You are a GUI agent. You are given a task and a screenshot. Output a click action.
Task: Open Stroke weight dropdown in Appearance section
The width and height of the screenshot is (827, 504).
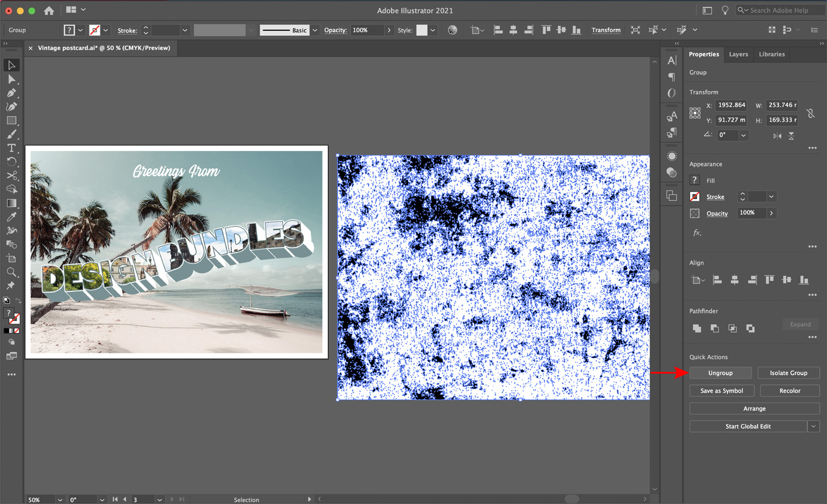pyautogui.click(x=771, y=196)
